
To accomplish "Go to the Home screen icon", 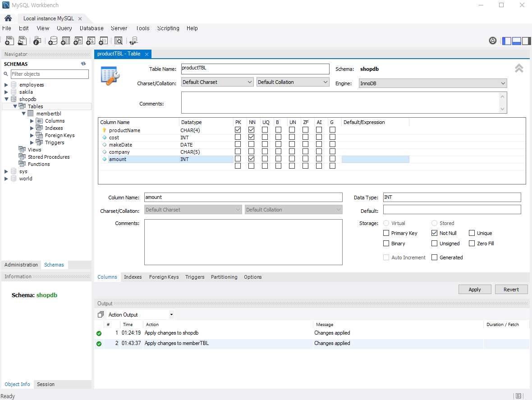I will (8, 18).
